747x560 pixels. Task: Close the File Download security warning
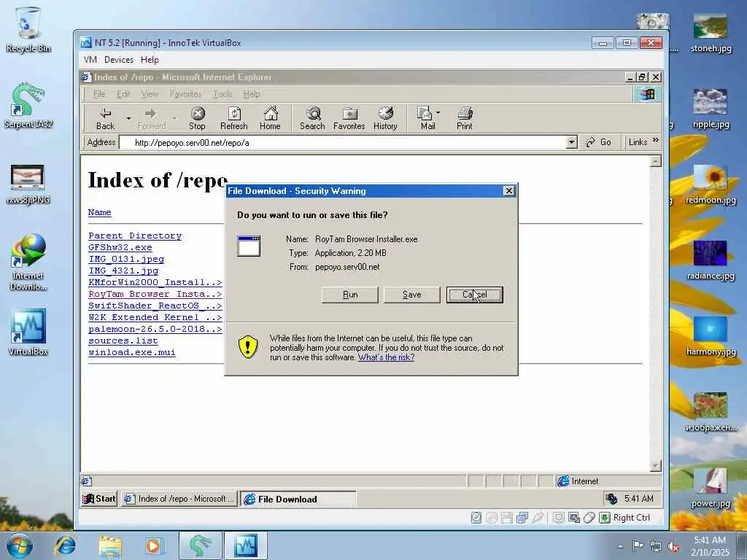(x=508, y=191)
